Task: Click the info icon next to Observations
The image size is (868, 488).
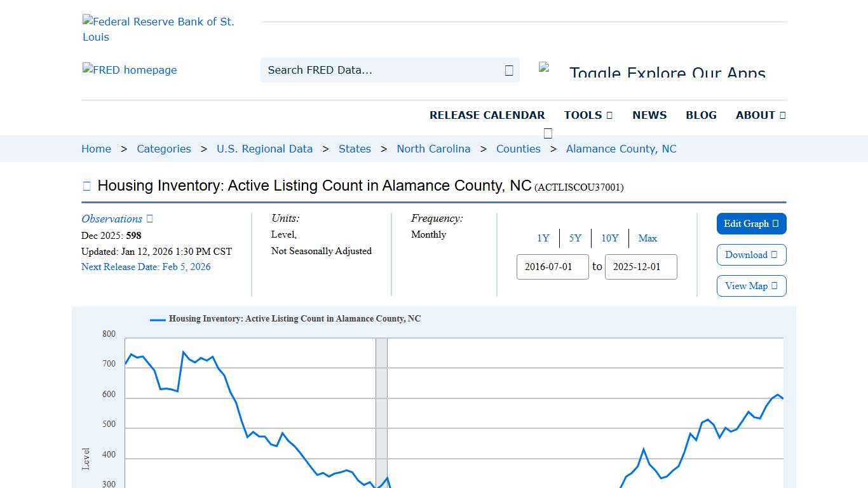Action: tap(148, 218)
